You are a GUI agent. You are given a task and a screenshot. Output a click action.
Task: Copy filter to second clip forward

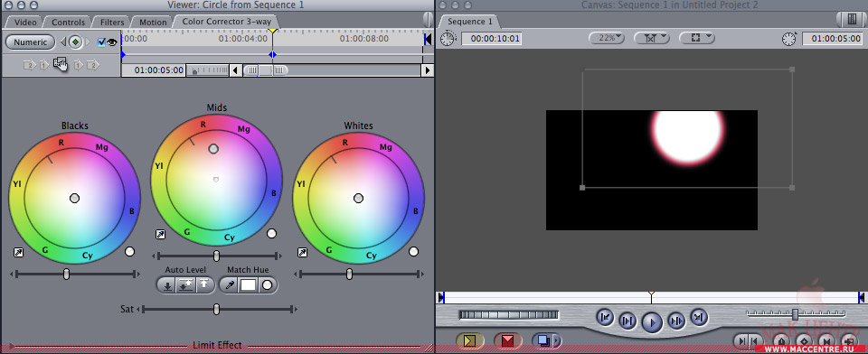tap(93, 65)
